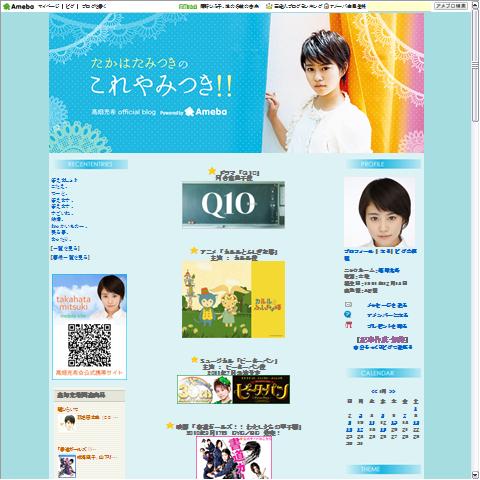Screen dimensions: 480x480
Task: Click the envelope message icon in profile
Action: pos(348,304)
